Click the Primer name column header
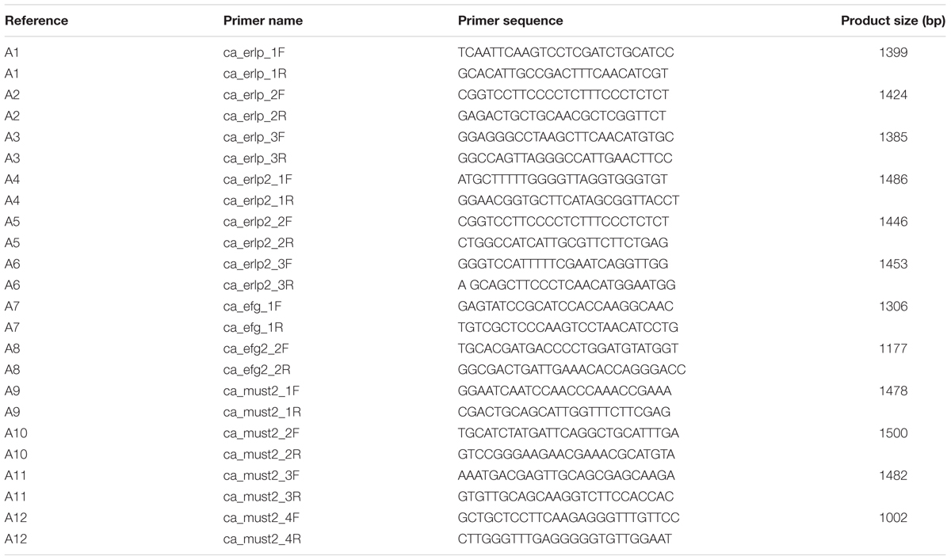The height and width of the screenshot is (560, 951). (258, 21)
